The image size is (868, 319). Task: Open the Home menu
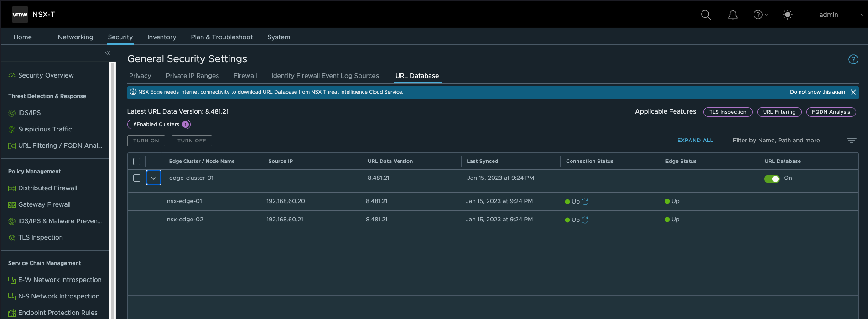[x=23, y=37]
